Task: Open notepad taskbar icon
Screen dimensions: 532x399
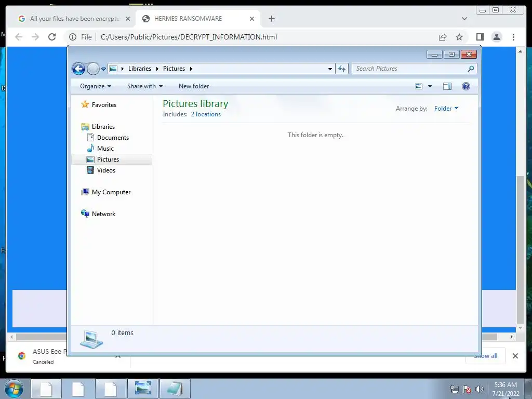Action: 175,389
